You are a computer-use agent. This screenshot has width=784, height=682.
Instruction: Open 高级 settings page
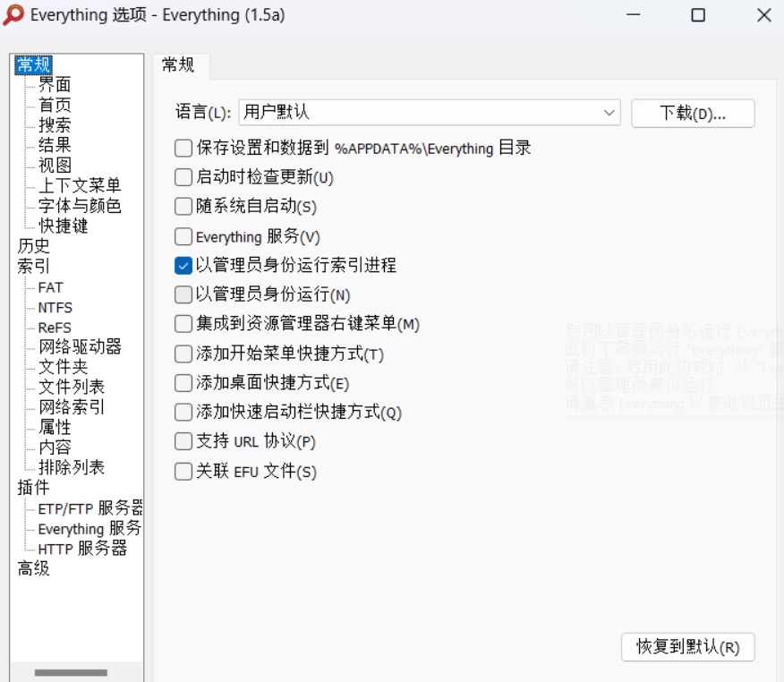click(33, 568)
